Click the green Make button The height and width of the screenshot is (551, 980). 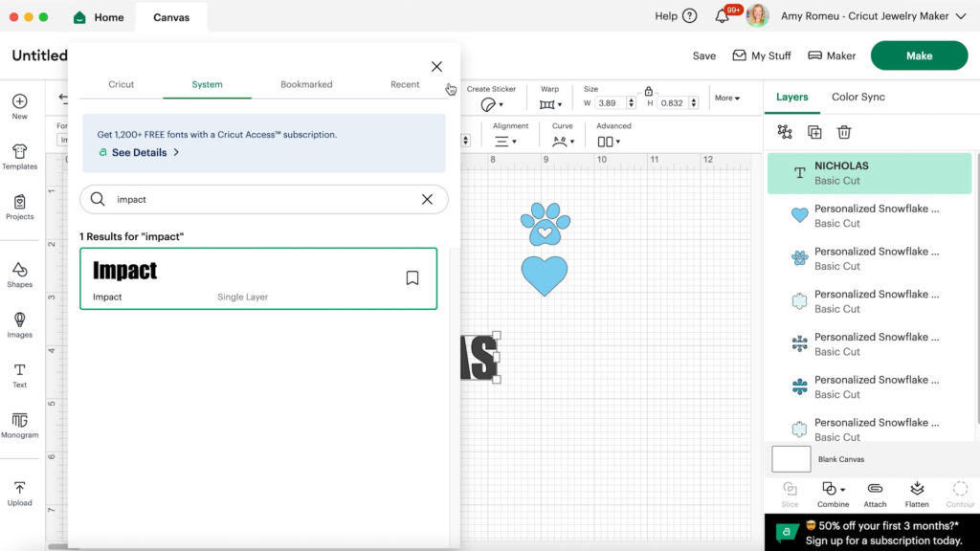919,55
